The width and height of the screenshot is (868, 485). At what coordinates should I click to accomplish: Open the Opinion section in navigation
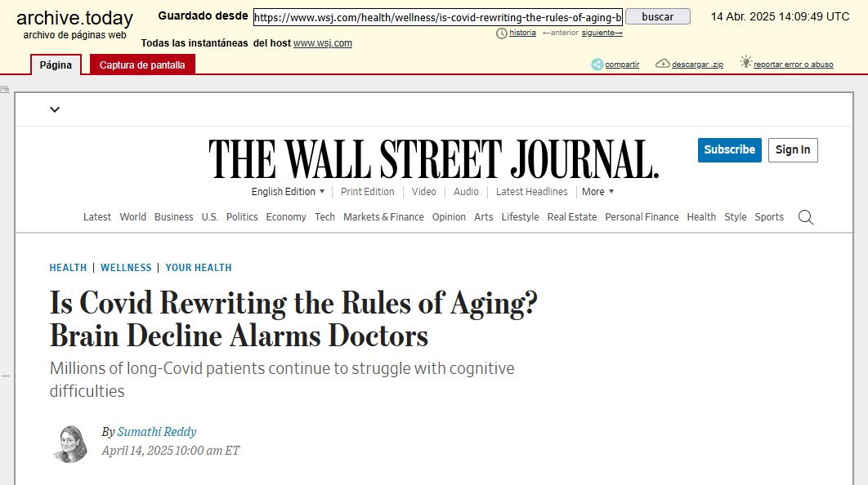449,217
